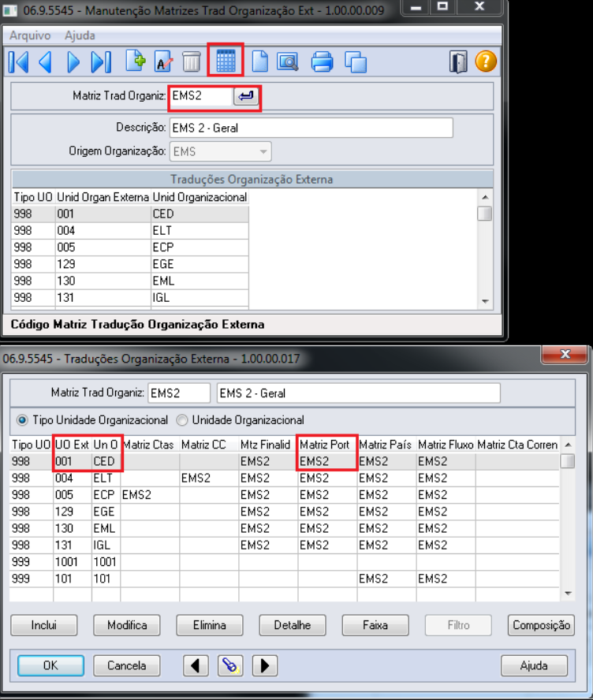
Task: Select upper grid row with ECP
Action: (130, 248)
